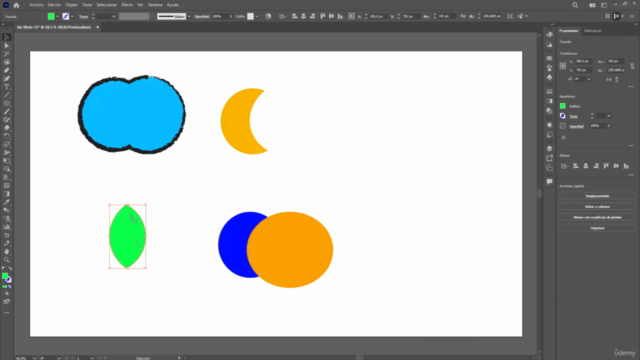
Task: Change the screen mode button in toolbar
Action: tap(7, 302)
